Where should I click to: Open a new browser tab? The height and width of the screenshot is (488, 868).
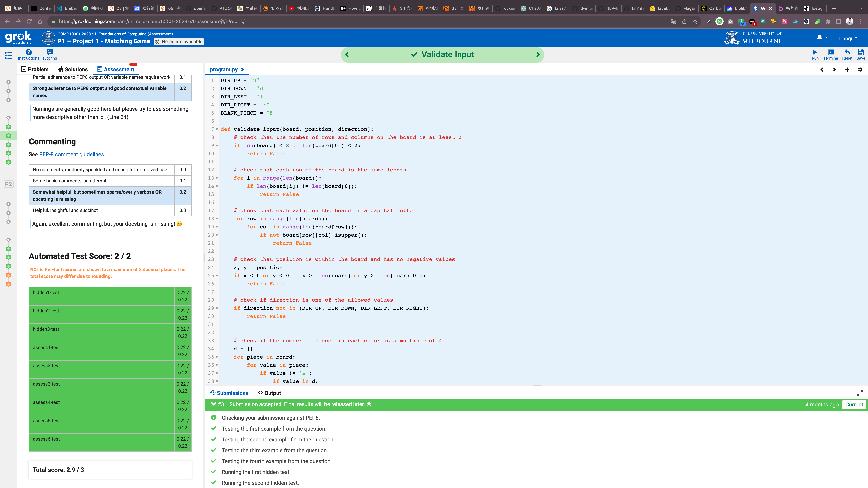[x=834, y=8]
